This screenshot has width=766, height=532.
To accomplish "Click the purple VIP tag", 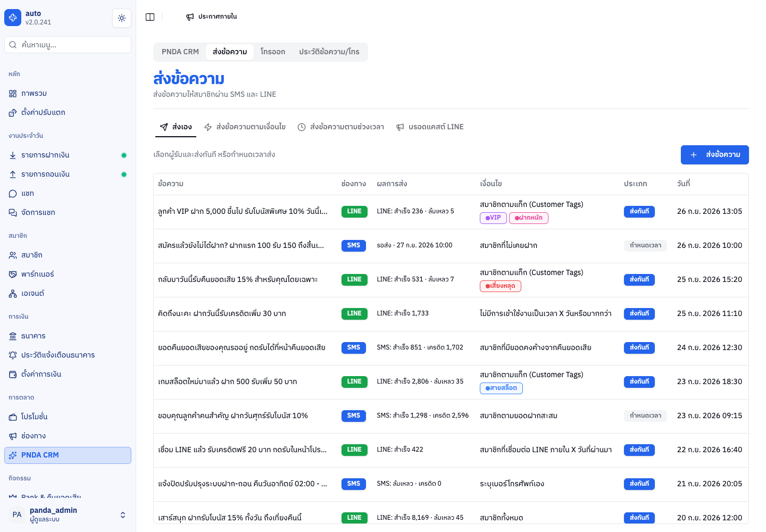I will click(x=493, y=218).
